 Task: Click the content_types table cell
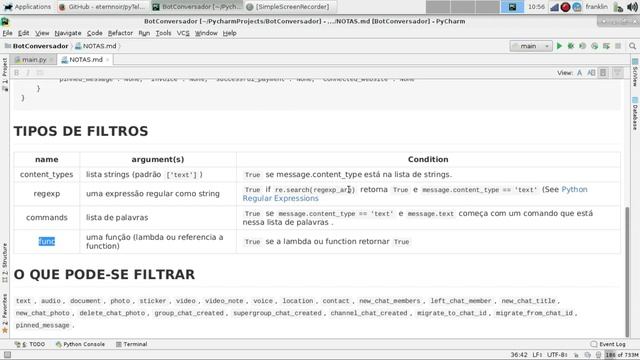[47, 175]
